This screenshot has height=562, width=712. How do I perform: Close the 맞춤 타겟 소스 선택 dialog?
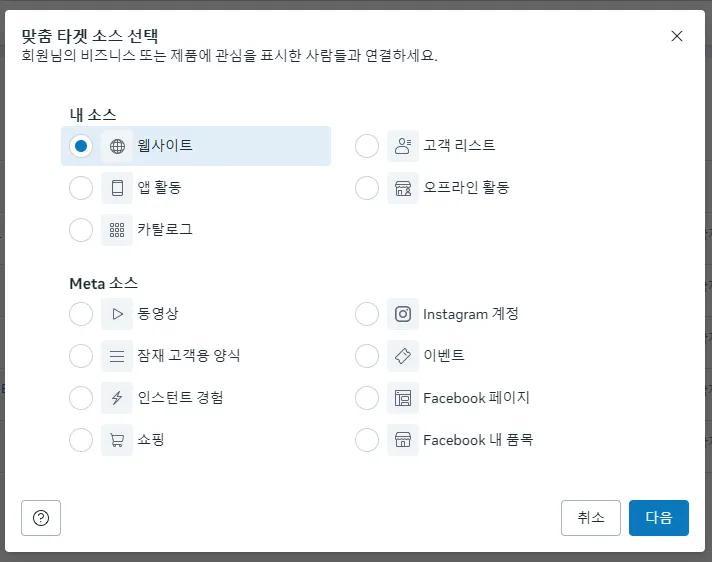click(x=677, y=36)
